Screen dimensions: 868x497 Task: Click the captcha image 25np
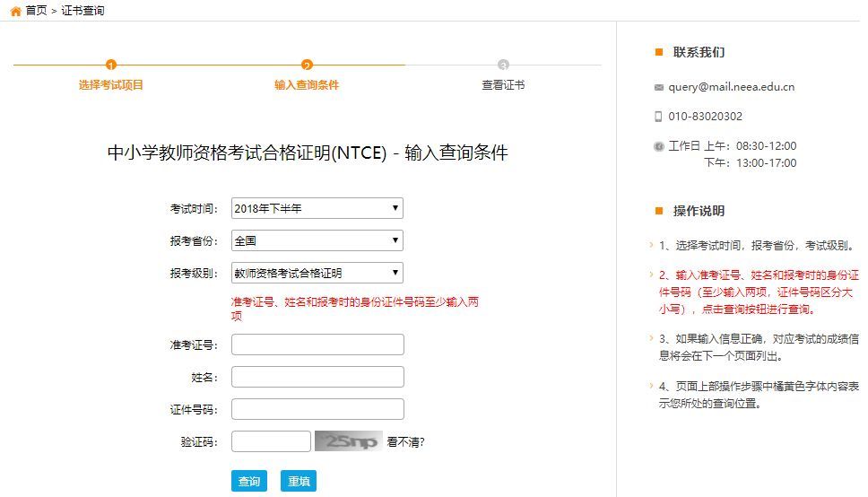(x=348, y=441)
